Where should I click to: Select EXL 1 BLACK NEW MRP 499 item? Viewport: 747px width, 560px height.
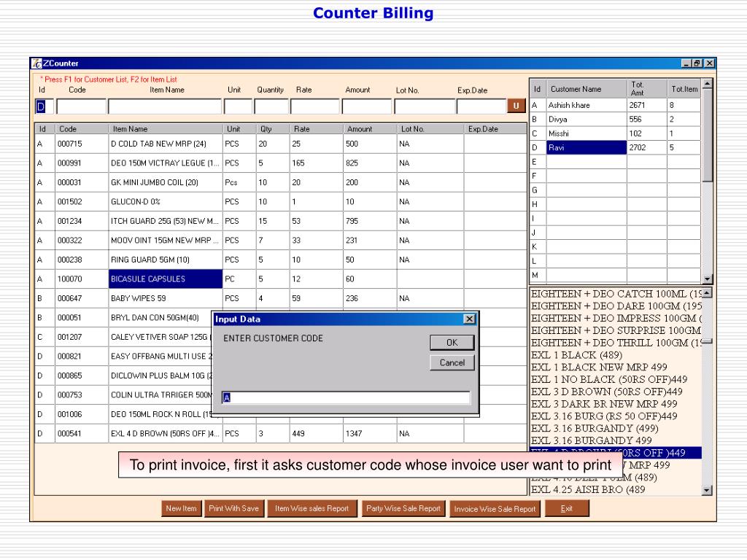(x=616, y=367)
